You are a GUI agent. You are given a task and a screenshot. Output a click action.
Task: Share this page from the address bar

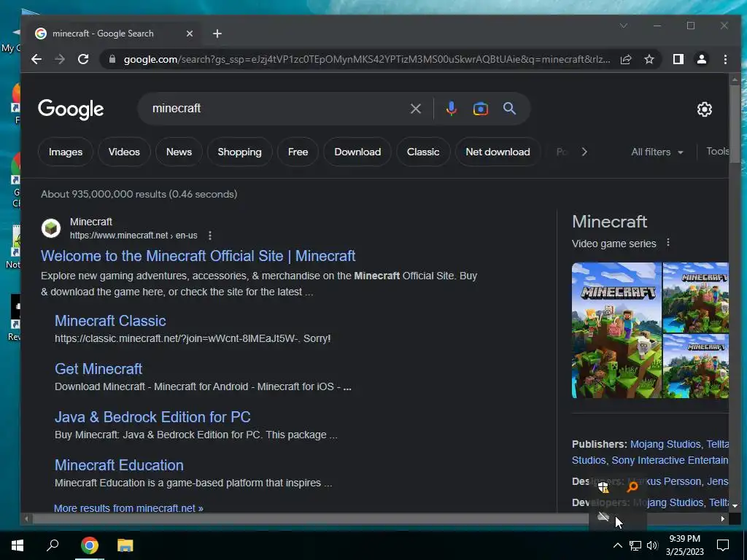tap(625, 59)
